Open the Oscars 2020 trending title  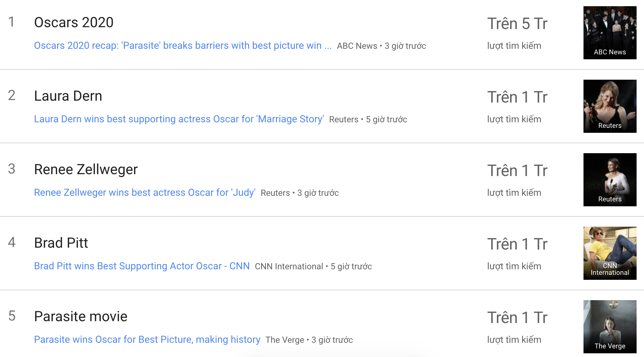(x=74, y=23)
